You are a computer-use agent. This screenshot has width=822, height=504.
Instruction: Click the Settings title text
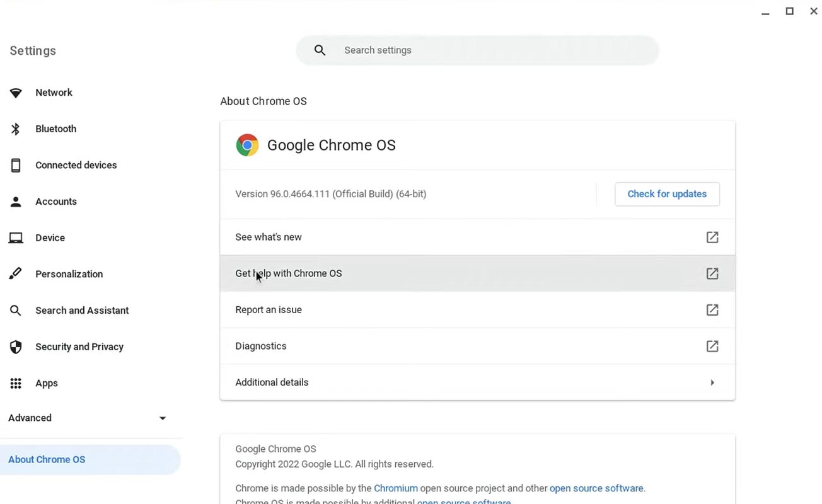pos(33,51)
